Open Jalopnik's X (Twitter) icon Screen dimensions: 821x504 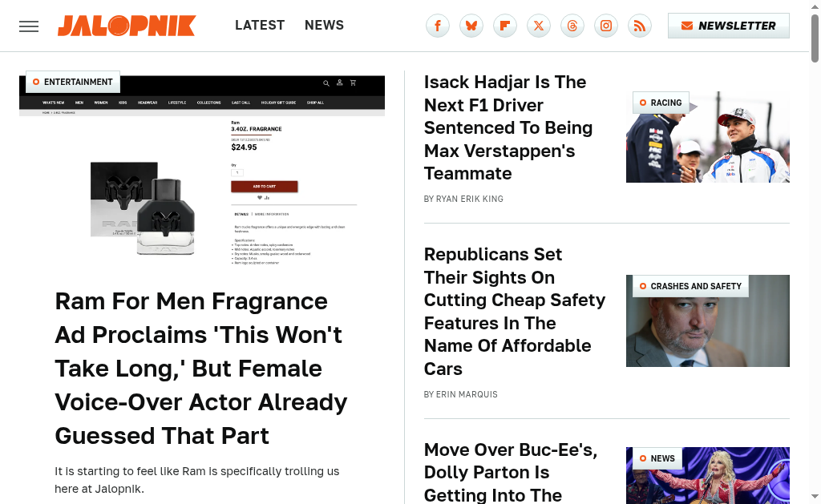pyautogui.click(x=539, y=26)
